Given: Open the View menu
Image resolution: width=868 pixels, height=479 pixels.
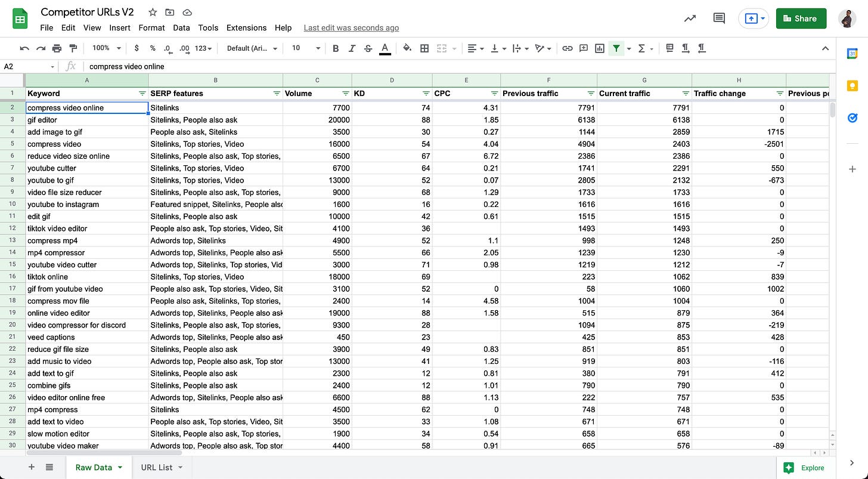Looking at the screenshot, I should click(92, 27).
